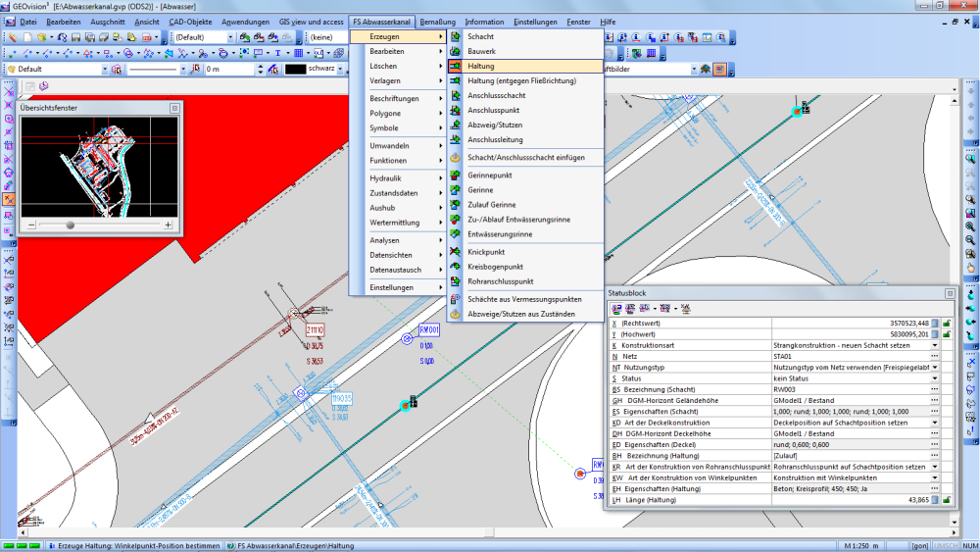Click the 0 m line width field
Screen dimensions: 980x552
[229, 70]
